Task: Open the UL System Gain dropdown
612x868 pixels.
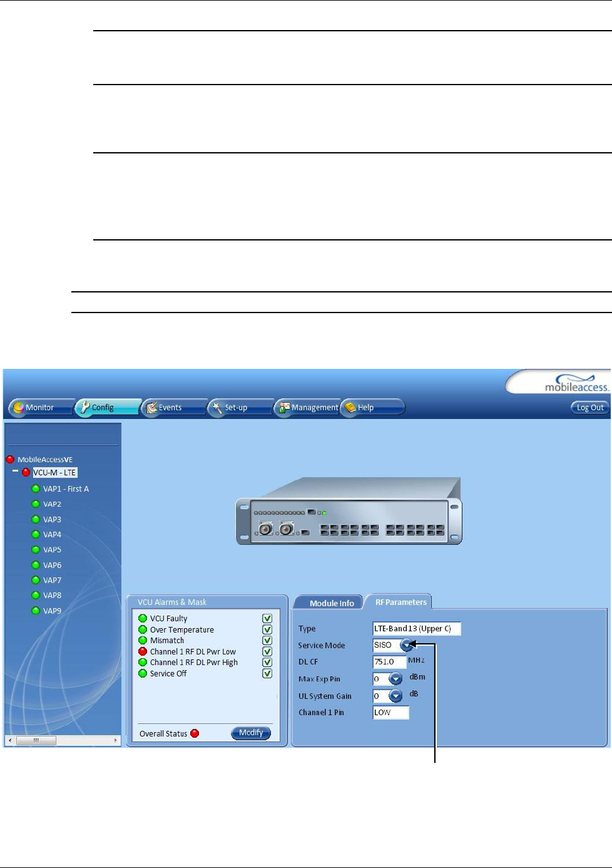Action: point(395,696)
